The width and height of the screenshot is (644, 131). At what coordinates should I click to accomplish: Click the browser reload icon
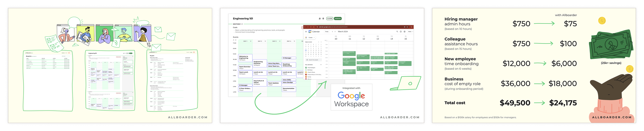[311, 27]
